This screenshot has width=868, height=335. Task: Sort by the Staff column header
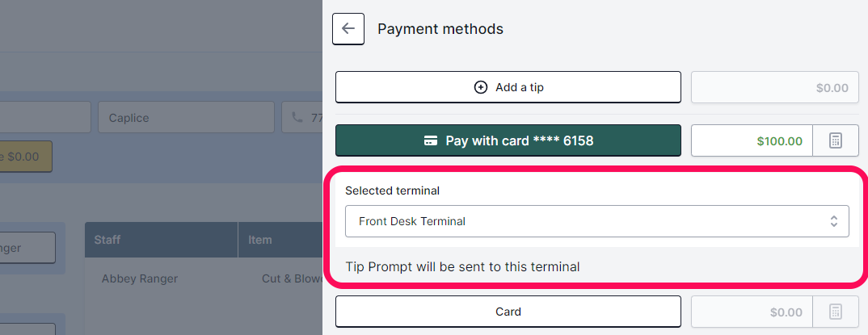[161, 240]
